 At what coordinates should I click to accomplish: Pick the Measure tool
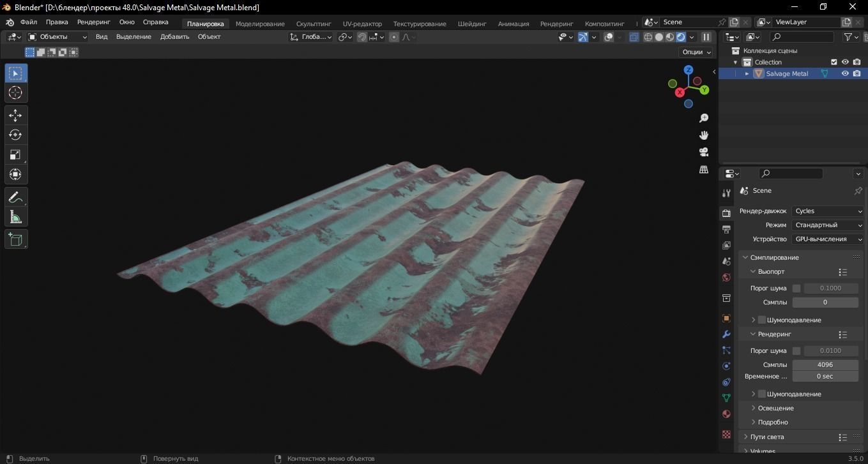15,217
